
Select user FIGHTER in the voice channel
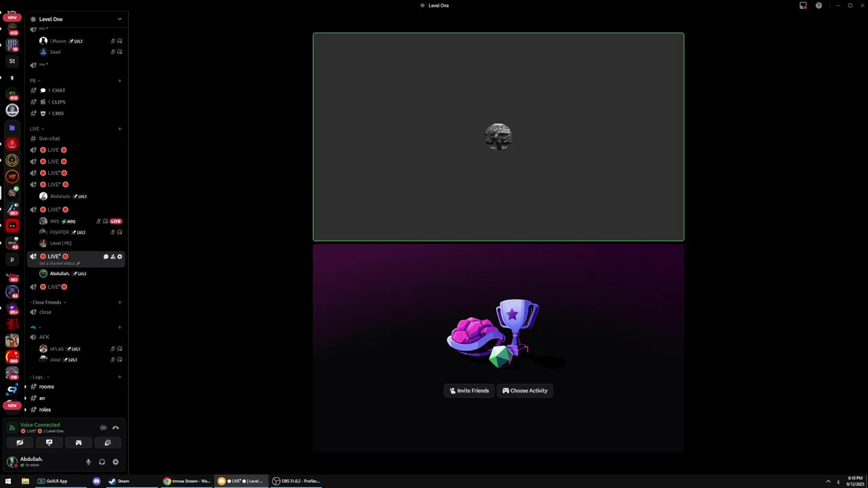click(x=80, y=232)
